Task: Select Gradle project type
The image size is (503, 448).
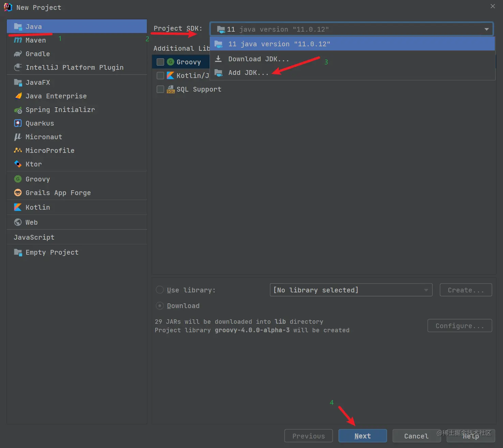Action: [77, 54]
